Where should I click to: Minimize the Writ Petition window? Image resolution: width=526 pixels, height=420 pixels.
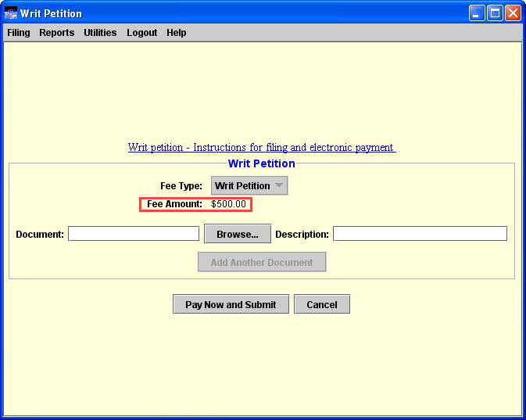(476, 13)
